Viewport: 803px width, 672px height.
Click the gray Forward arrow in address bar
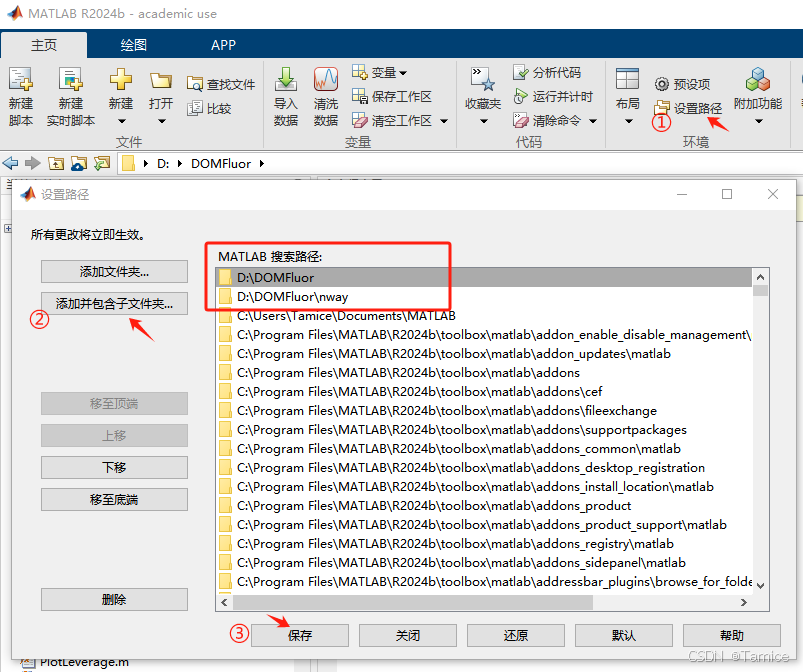(x=33, y=163)
